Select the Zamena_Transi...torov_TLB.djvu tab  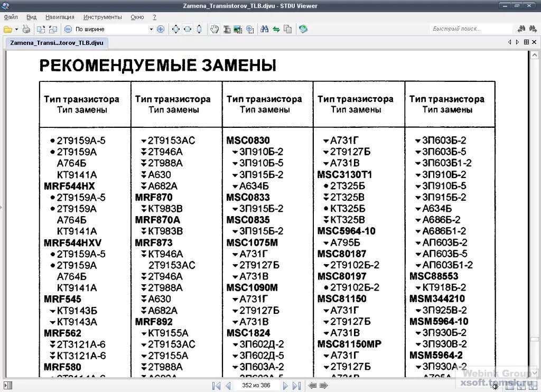tap(57, 43)
